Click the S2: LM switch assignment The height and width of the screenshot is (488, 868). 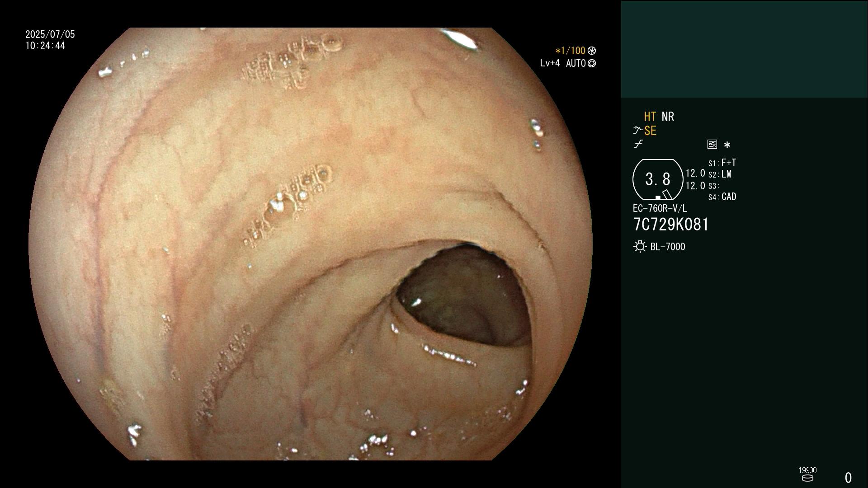pyautogui.click(x=720, y=174)
